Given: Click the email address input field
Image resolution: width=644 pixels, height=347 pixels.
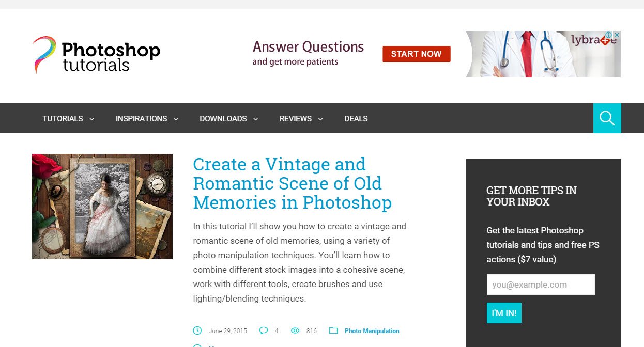Looking at the screenshot, I should pos(541,285).
